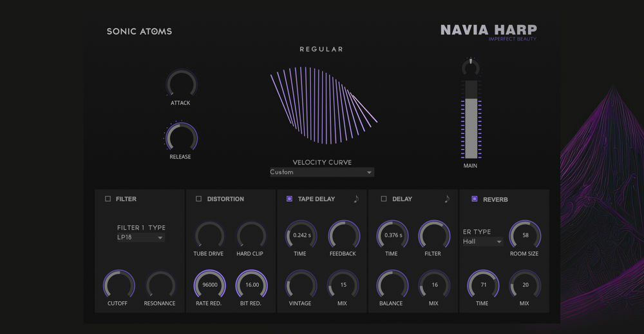
Task: Click the Bit Red. knob showing 16.00
Action: pos(252,284)
